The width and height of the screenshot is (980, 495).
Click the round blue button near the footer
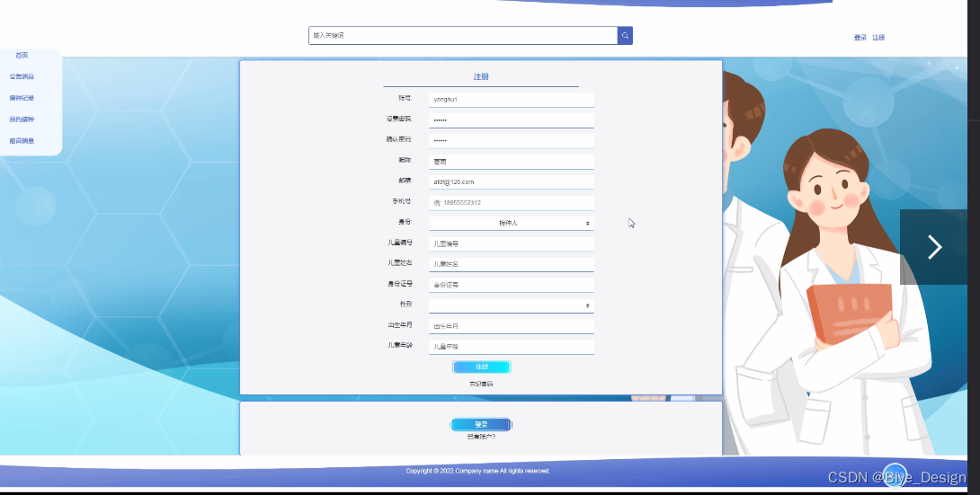pos(895,474)
